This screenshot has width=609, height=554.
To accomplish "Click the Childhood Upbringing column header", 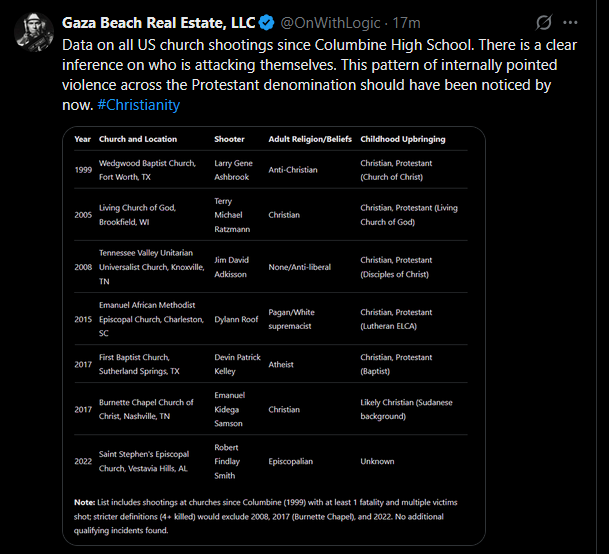I will pos(403,139).
